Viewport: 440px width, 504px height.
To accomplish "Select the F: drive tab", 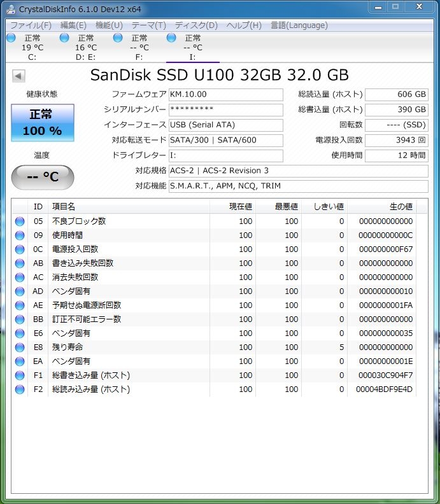I will 139,47.
